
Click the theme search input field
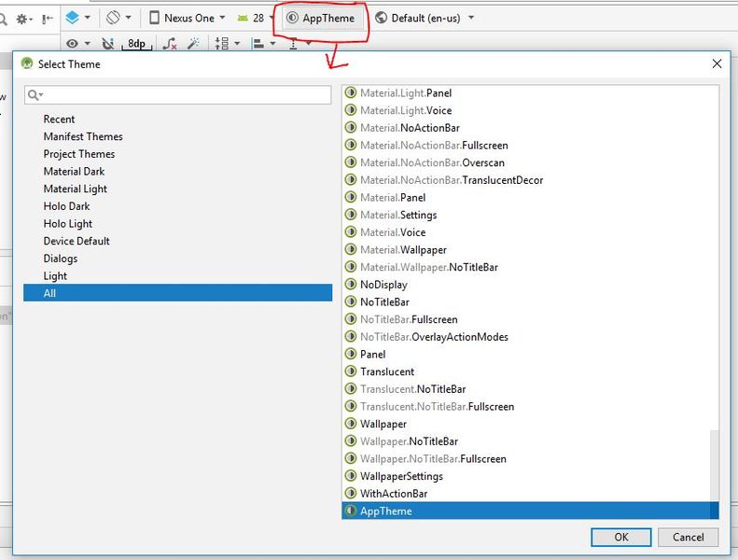178,95
